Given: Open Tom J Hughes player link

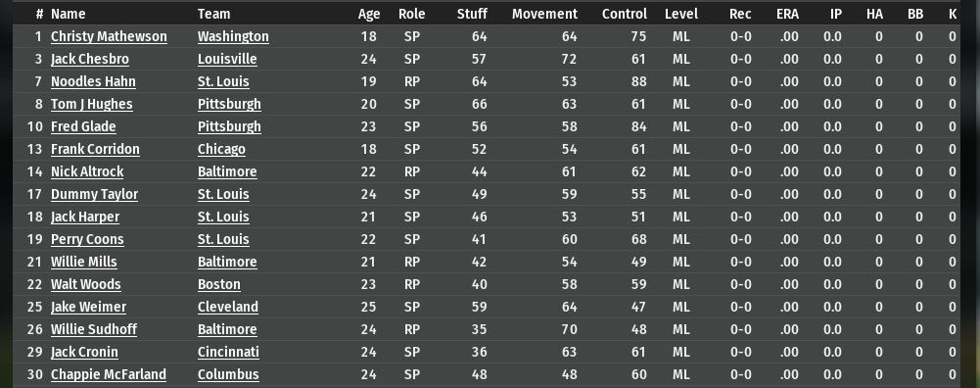Looking at the screenshot, I should point(92,104).
